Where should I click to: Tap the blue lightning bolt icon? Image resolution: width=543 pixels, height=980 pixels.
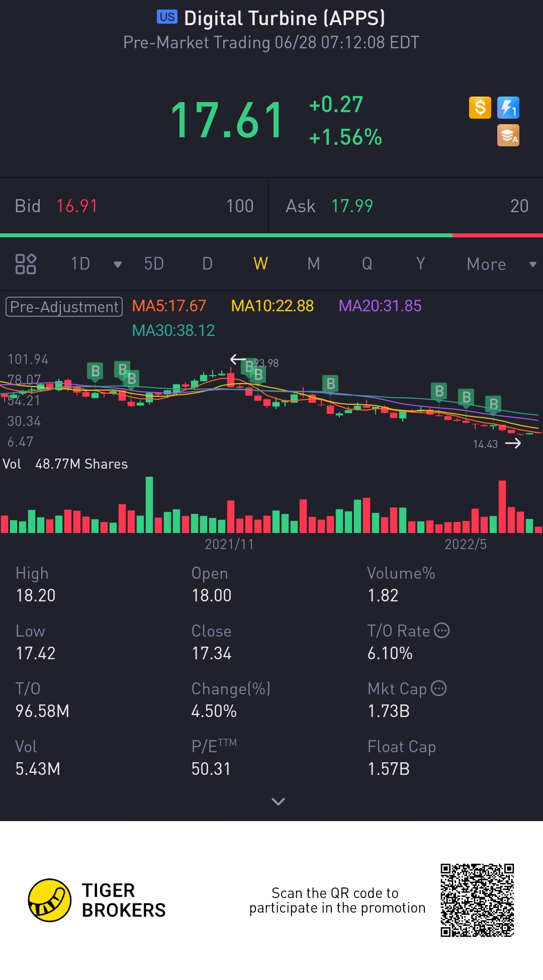[508, 108]
